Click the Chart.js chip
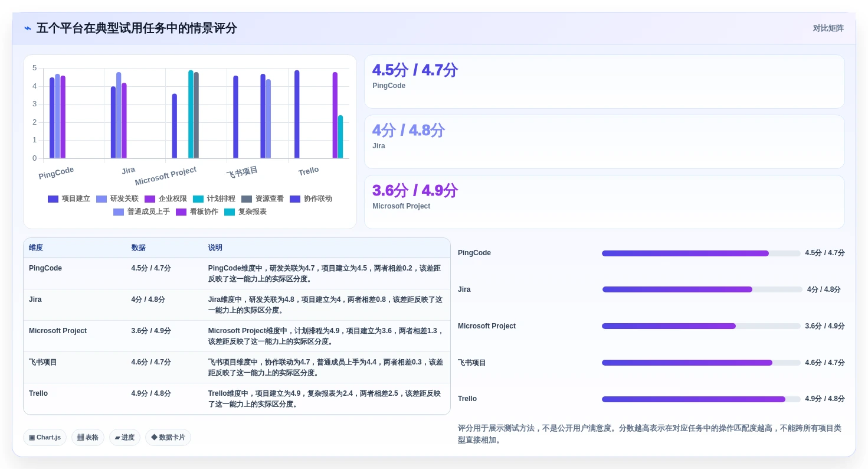Screen dimensions: 868x469 [x=45, y=438]
